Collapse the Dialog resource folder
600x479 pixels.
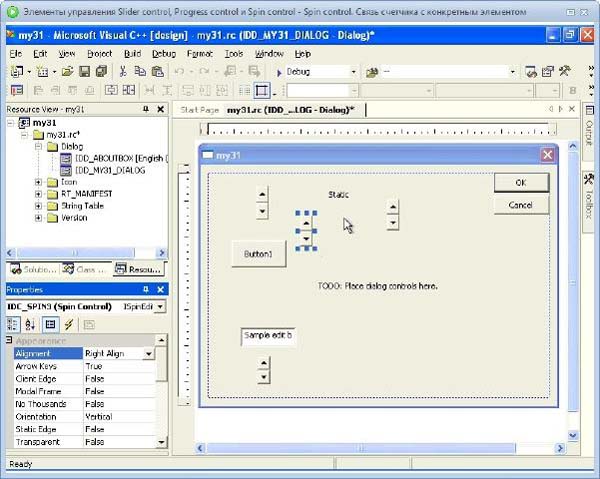pyautogui.click(x=38, y=146)
